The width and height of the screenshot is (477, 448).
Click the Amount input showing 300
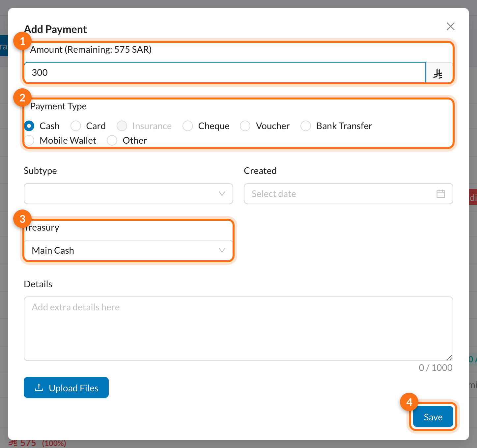[x=225, y=73]
